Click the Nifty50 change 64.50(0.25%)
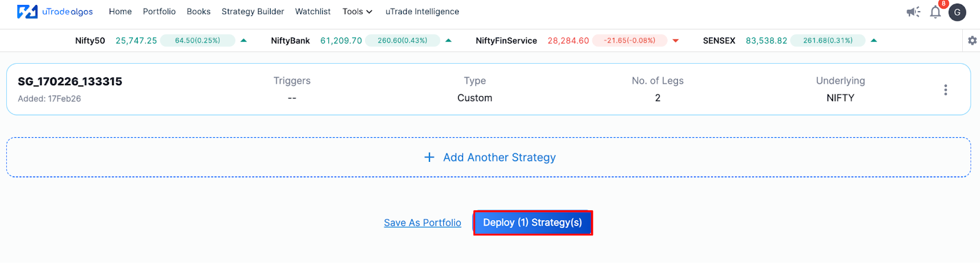This screenshot has width=980, height=263. [198, 40]
